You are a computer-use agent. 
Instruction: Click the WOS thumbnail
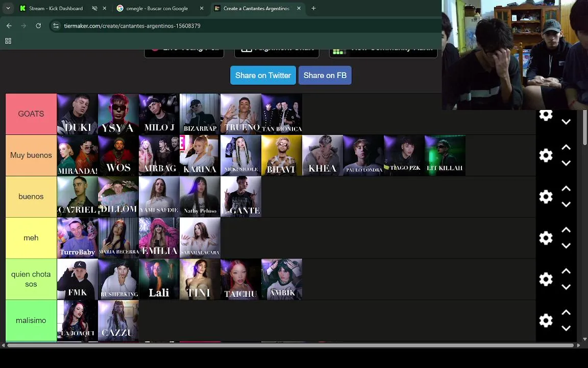click(118, 155)
